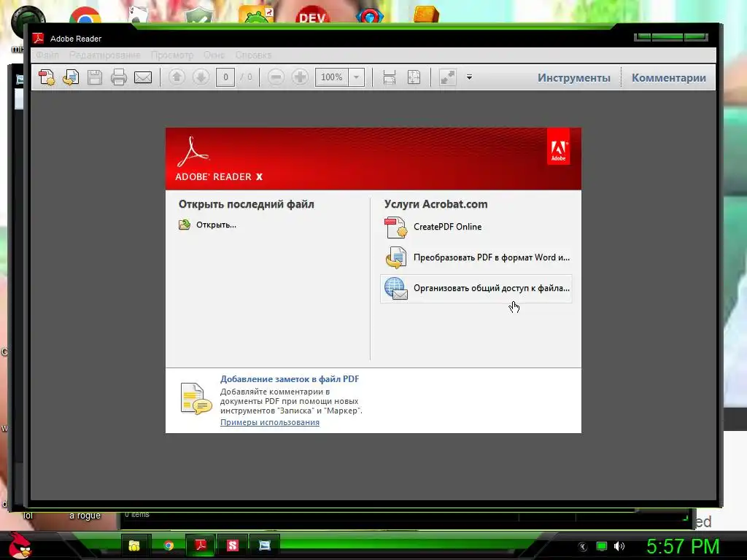Click the fit width scrolling mode icon
Screen dimensions: 747x560
(x=390, y=77)
